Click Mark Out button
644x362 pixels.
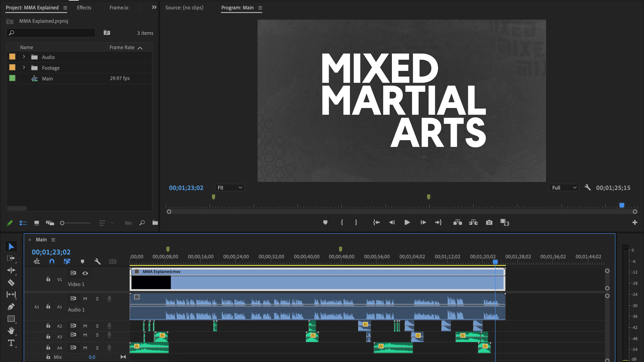[356, 222]
